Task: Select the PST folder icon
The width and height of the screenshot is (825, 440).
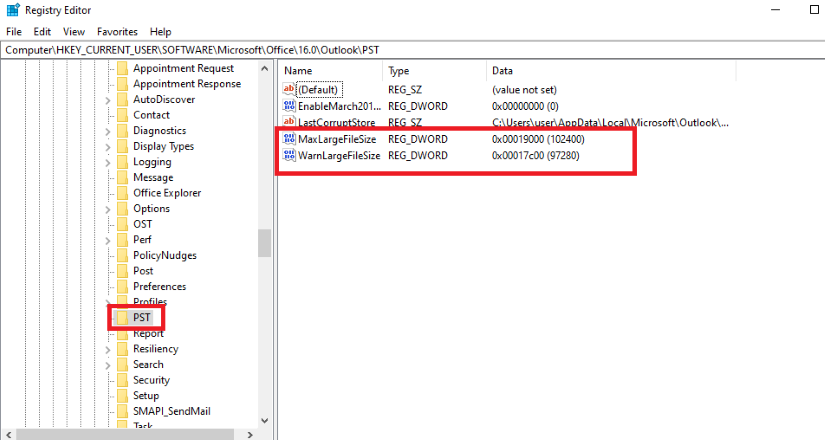Action: click(x=123, y=317)
